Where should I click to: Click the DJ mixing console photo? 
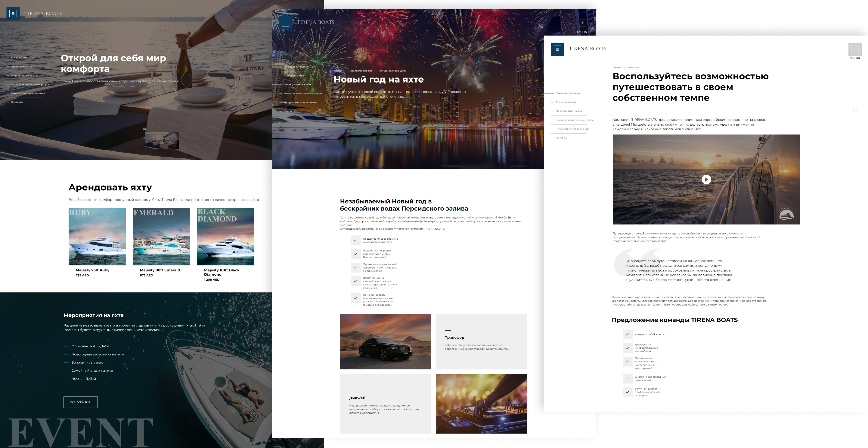click(x=481, y=404)
